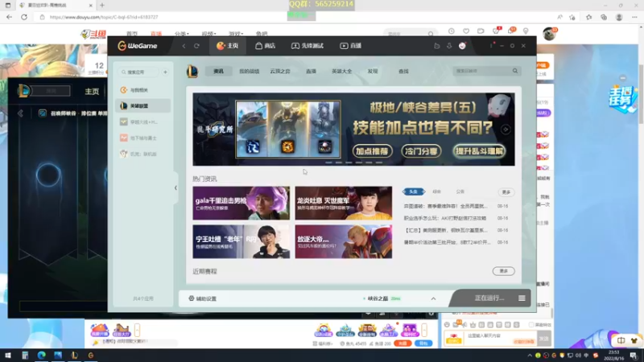Click the WeGame back arrow
Viewport: 644px width, 362px height.
coord(184,46)
